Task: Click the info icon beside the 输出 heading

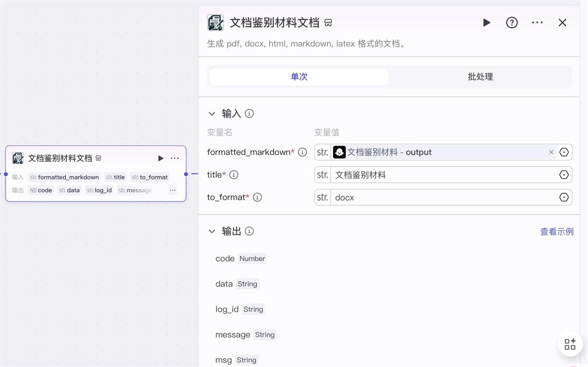Action: pyautogui.click(x=249, y=231)
